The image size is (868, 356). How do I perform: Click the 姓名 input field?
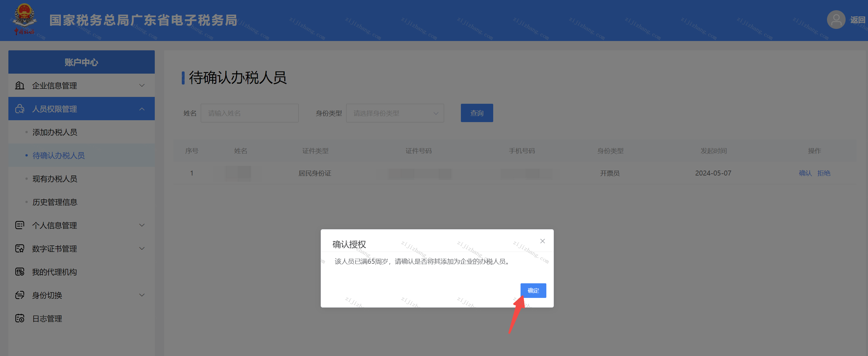tap(249, 113)
